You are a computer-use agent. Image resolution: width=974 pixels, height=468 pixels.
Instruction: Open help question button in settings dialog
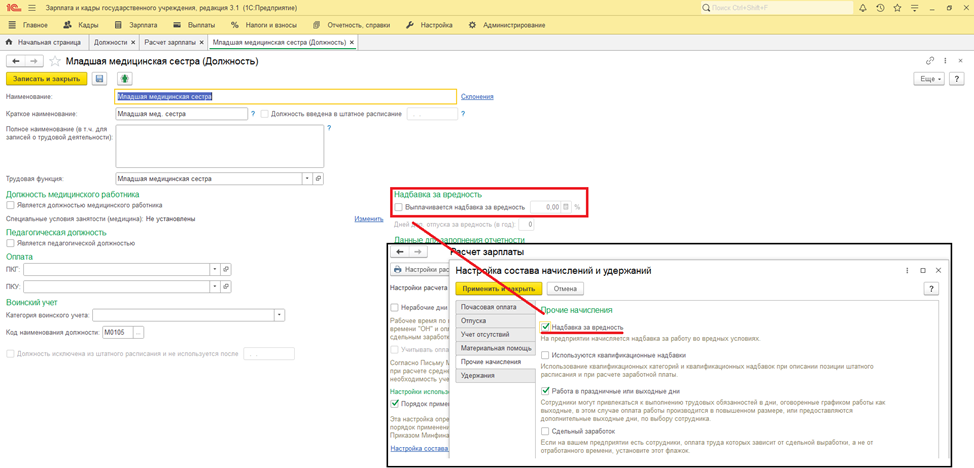point(931,288)
